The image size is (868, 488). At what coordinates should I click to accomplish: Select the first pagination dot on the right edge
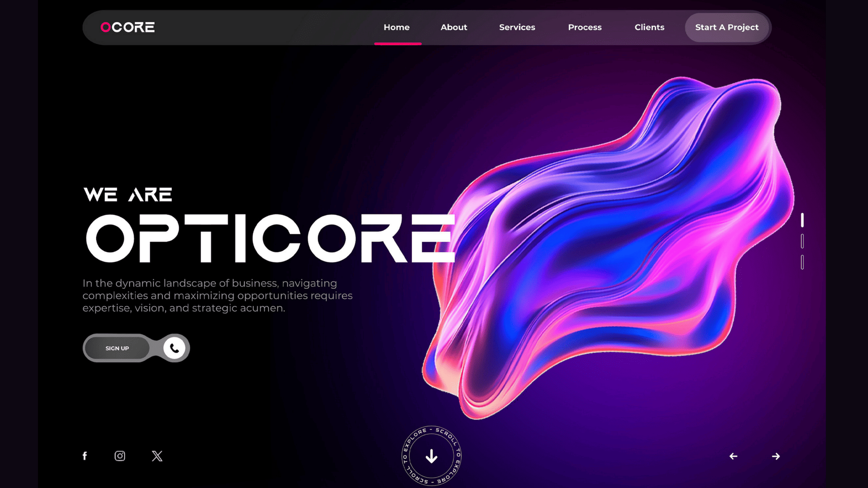[x=802, y=221]
